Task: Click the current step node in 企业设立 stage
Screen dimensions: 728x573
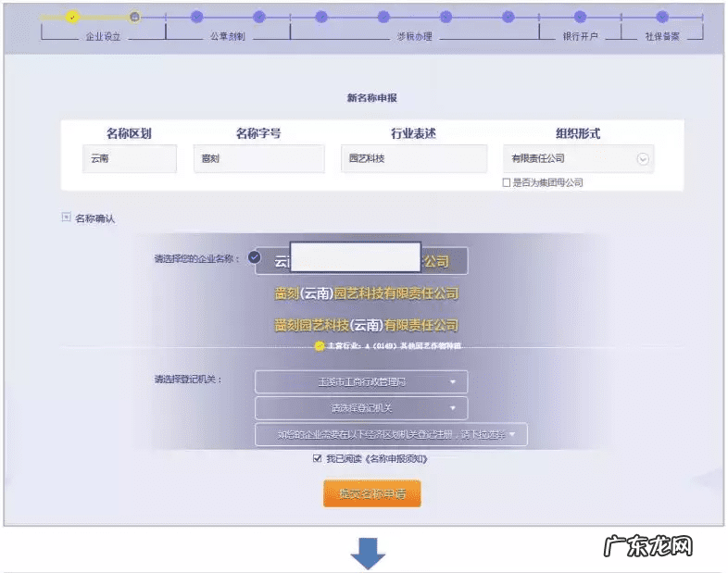Action: (x=134, y=18)
